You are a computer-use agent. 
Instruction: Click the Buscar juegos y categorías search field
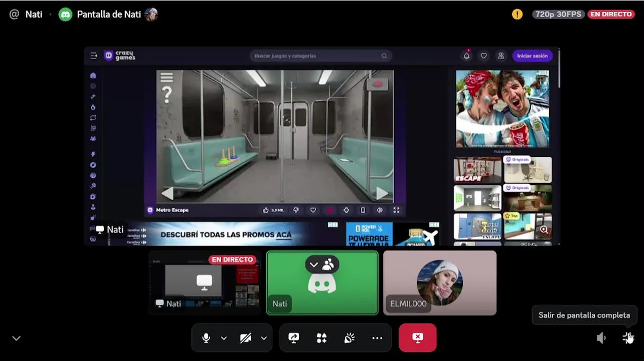coord(321,56)
